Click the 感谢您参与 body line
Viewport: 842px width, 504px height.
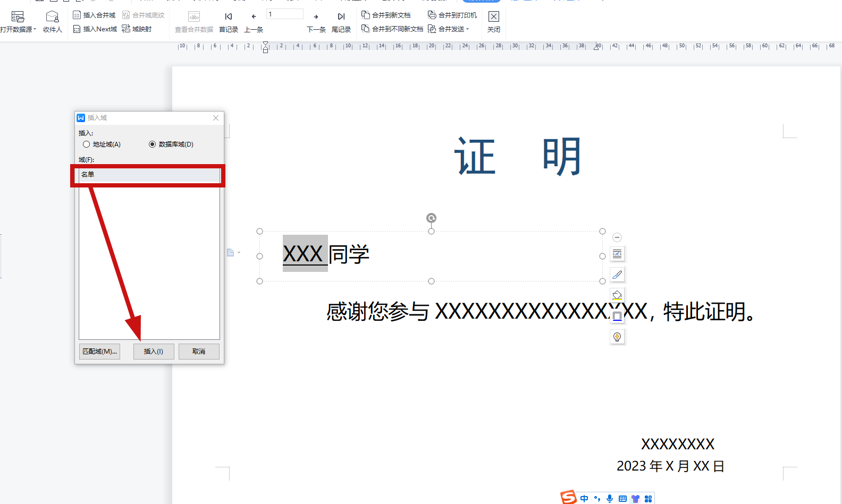(x=541, y=311)
